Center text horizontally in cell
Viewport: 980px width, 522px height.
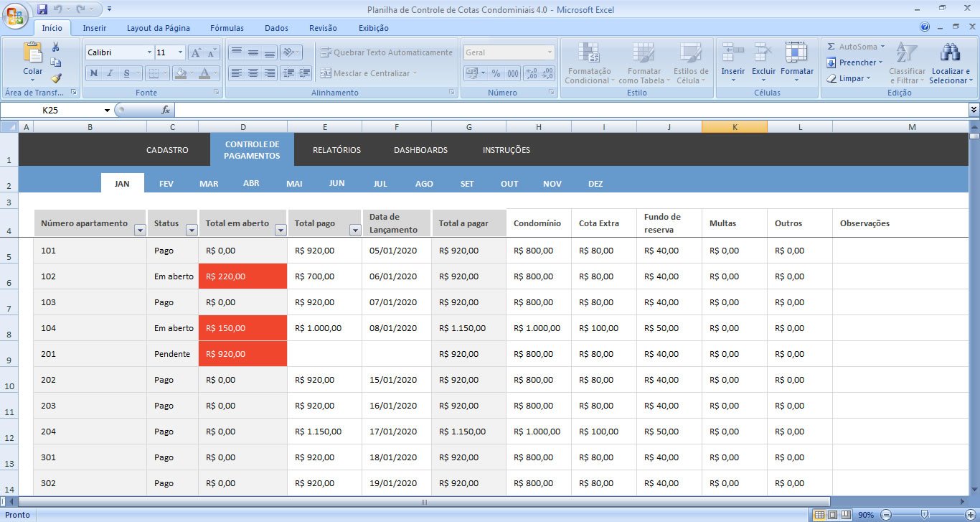click(x=253, y=73)
